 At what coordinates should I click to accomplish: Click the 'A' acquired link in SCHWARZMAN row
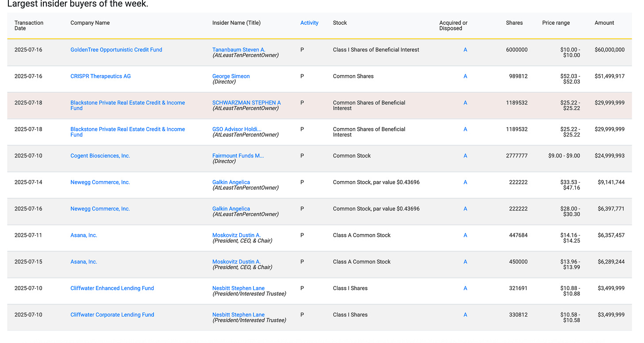tap(465, 103)
